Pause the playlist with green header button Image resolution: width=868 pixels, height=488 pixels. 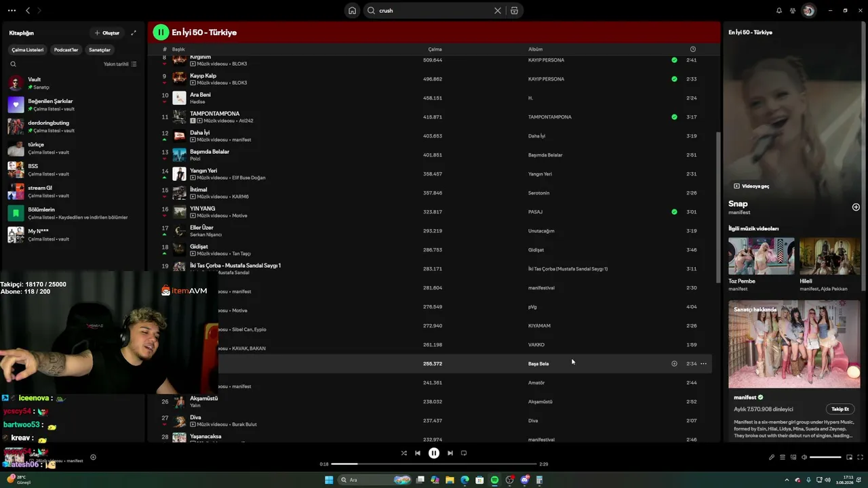(x=161, y=32)
